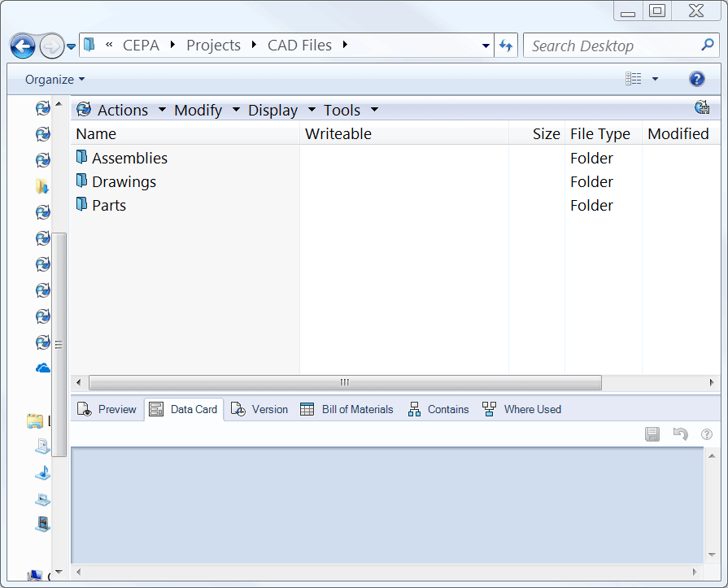The width and height of the screenshot is (728, 588).
Task: Open Explorer help via blue question icon
Action: (696, 79)
